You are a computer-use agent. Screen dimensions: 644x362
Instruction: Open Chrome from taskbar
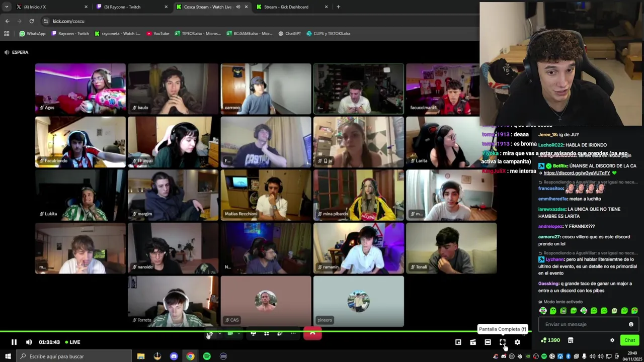(x=190, y=356)
